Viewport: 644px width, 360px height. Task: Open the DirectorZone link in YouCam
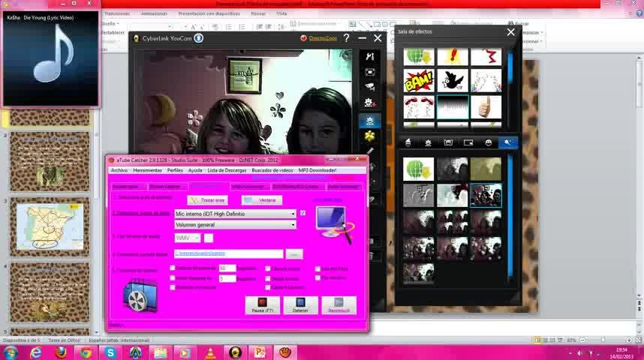click(323, 38)
